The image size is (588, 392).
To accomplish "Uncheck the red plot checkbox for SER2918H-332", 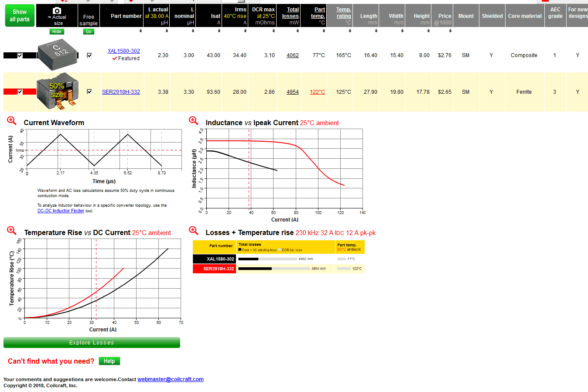I will pyautogui.click(x=20, y=92).
